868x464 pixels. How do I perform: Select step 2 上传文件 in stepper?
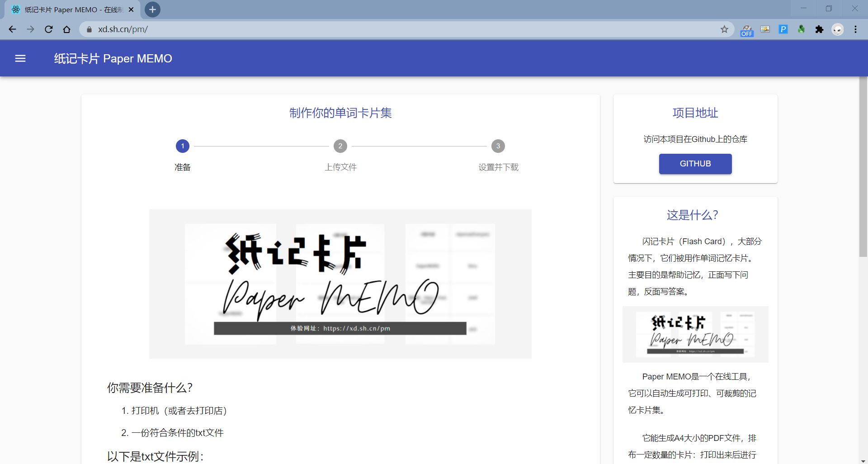pos(340,146)
